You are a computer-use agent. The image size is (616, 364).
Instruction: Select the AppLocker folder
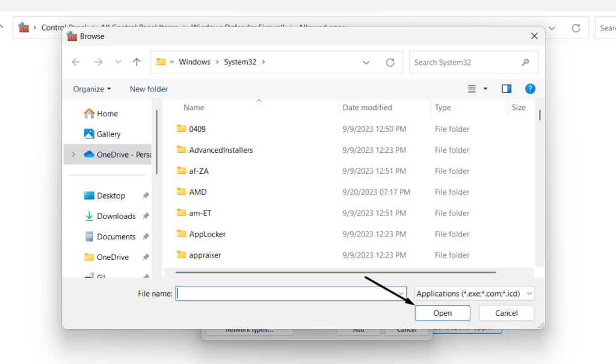click(207, 234)
